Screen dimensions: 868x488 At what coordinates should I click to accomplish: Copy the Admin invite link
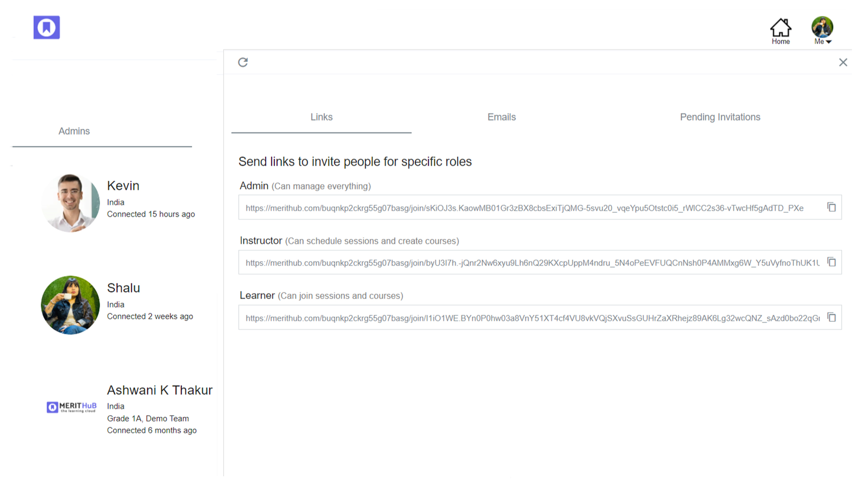click(x=831, y=207)
